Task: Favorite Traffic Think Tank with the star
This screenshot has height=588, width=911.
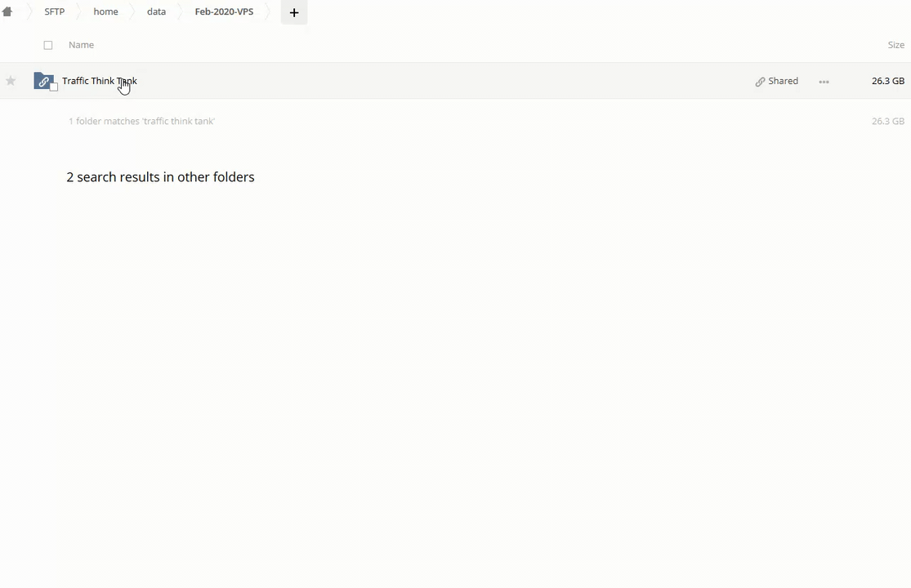Action: [11, 81]
